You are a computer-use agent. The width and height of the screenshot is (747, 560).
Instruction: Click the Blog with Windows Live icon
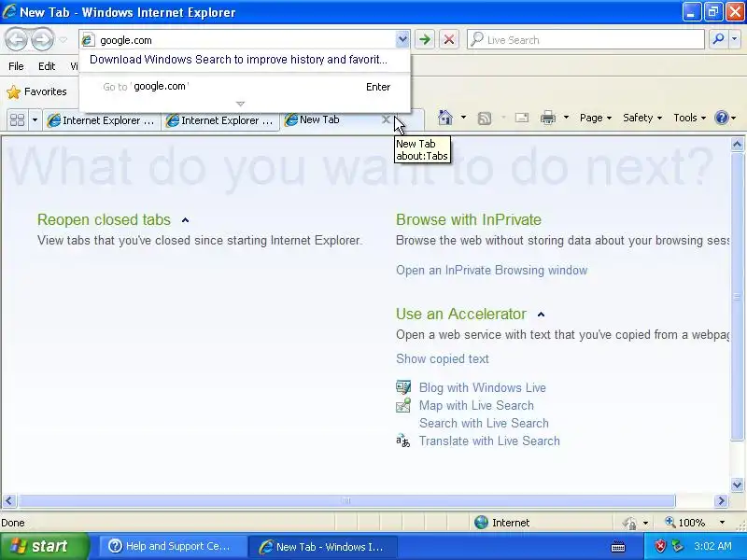(x=403, y=387)
